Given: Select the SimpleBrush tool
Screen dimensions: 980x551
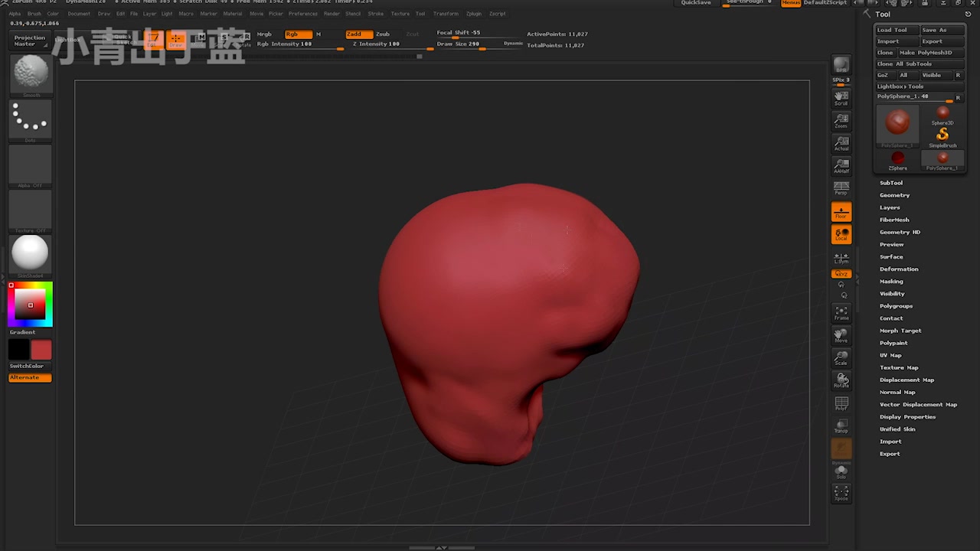Looking at the screenshot, I should tap(942, 138).
